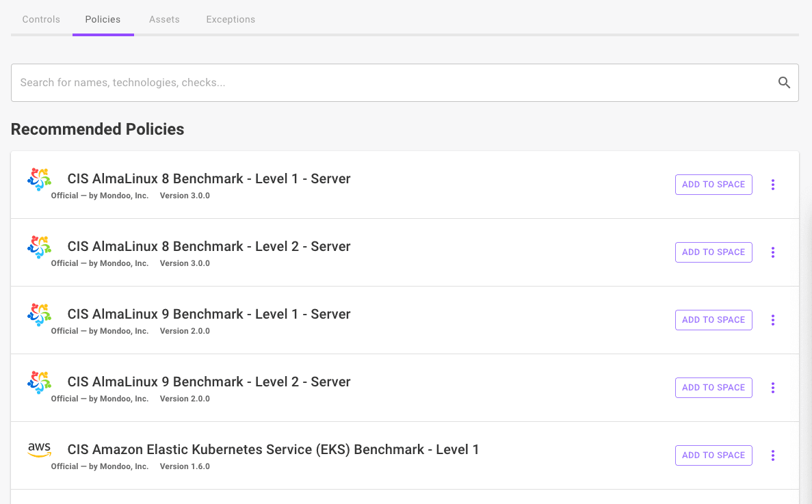
Task: Click AlmaLinux 9 Level 2 policy logo
Action: coord(39,382)
